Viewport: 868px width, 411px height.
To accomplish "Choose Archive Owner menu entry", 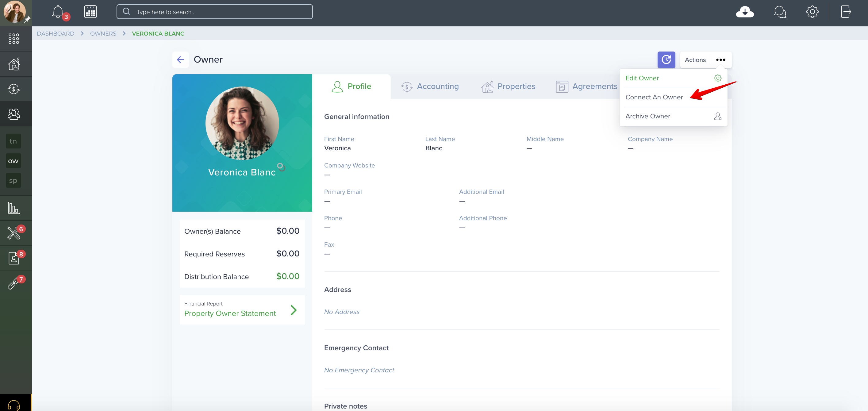I will click(673, 116).
